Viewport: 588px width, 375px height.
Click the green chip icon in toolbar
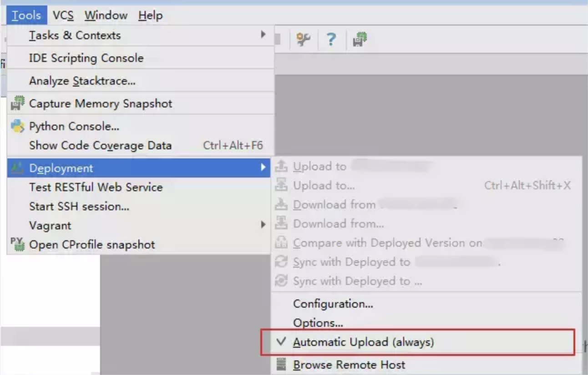click(360, 40)
